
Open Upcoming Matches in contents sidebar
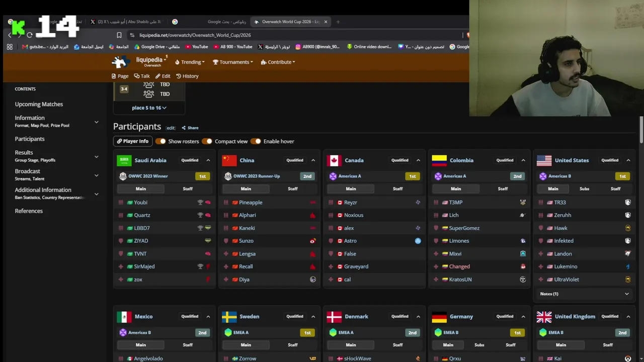(x=39, y=104)
